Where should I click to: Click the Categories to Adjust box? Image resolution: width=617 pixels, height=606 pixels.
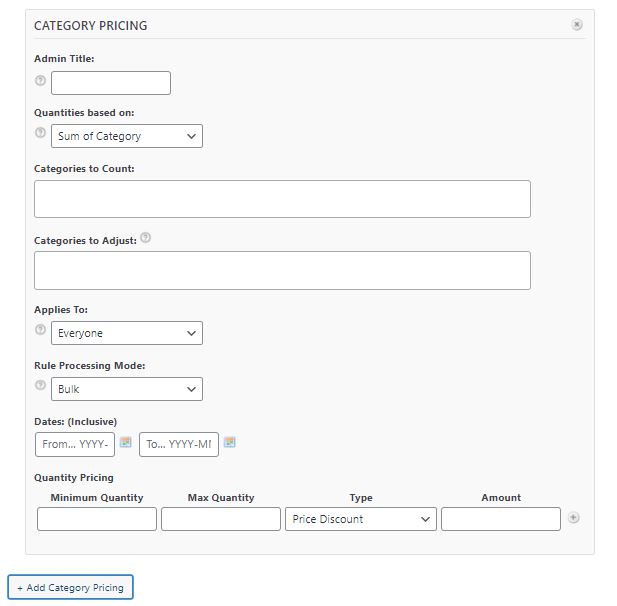tap(282, 270)
